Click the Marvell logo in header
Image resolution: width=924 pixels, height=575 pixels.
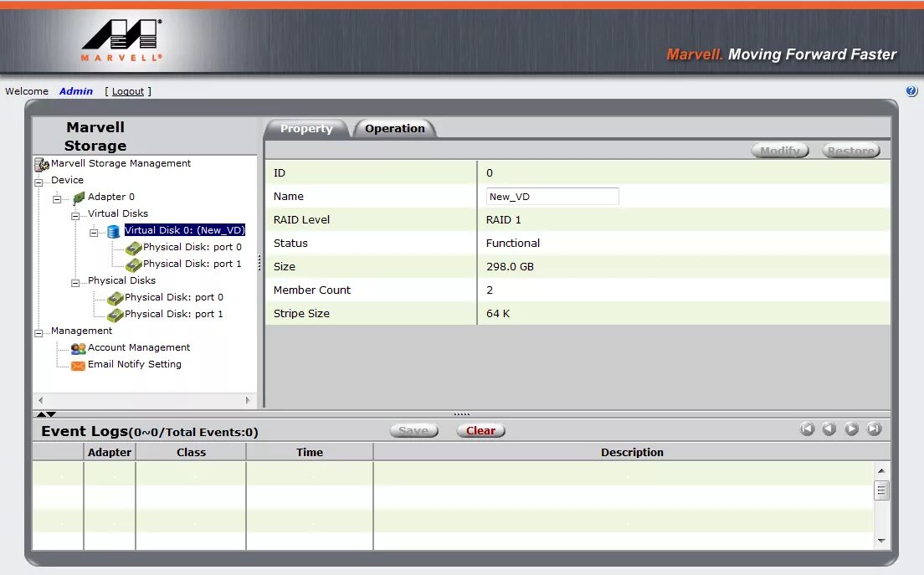[122, 41]
